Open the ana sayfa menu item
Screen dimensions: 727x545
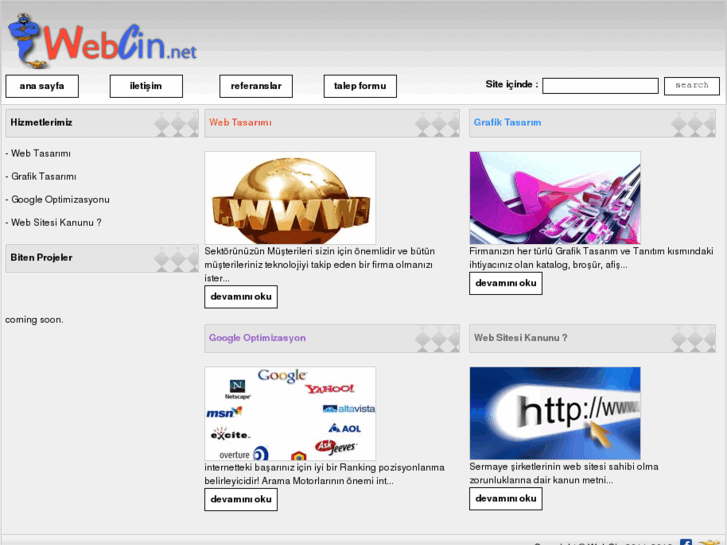(42, 86)
